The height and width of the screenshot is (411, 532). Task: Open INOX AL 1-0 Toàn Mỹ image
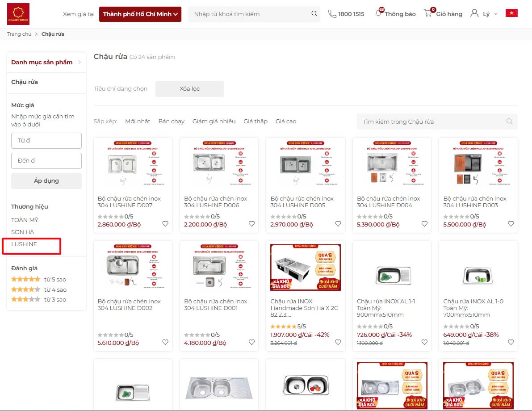point(478,268)
